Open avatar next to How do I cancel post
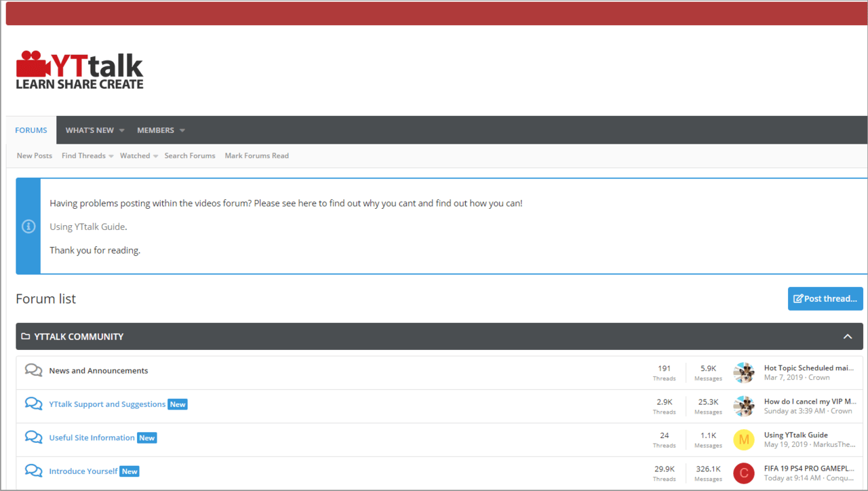Viewport: 868px width, 491px height. point(744,406)
